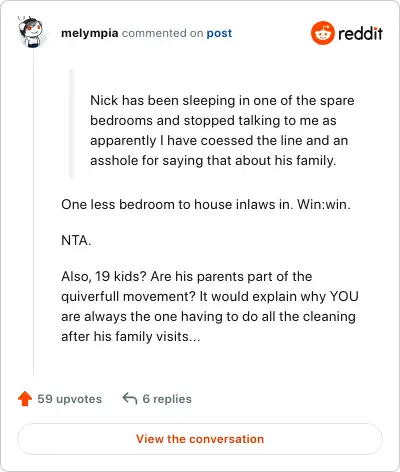This screenshot has width=400, height=472.
Task: Click the orange upvote arrow icon
Action: [x=25, y=399]
